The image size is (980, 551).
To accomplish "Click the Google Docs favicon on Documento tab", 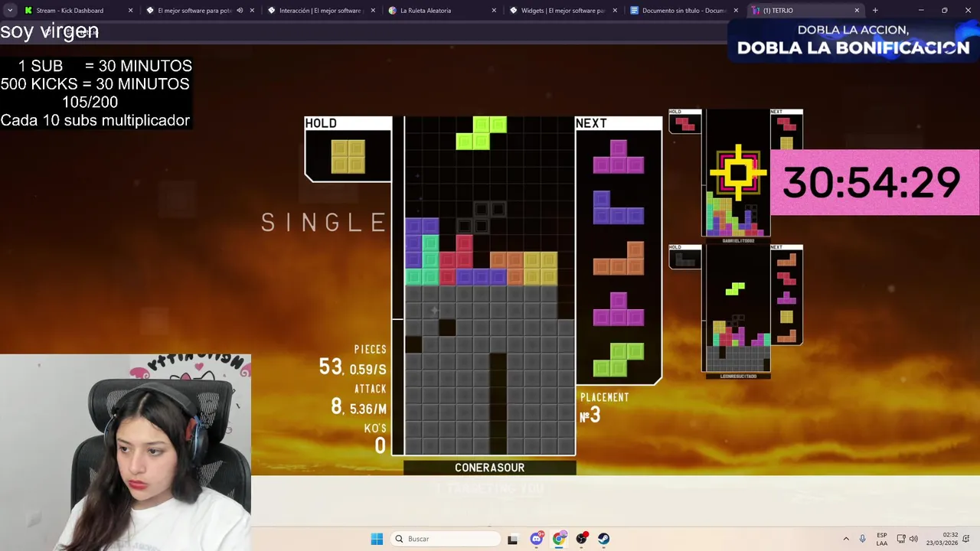I will pos(634,11).
